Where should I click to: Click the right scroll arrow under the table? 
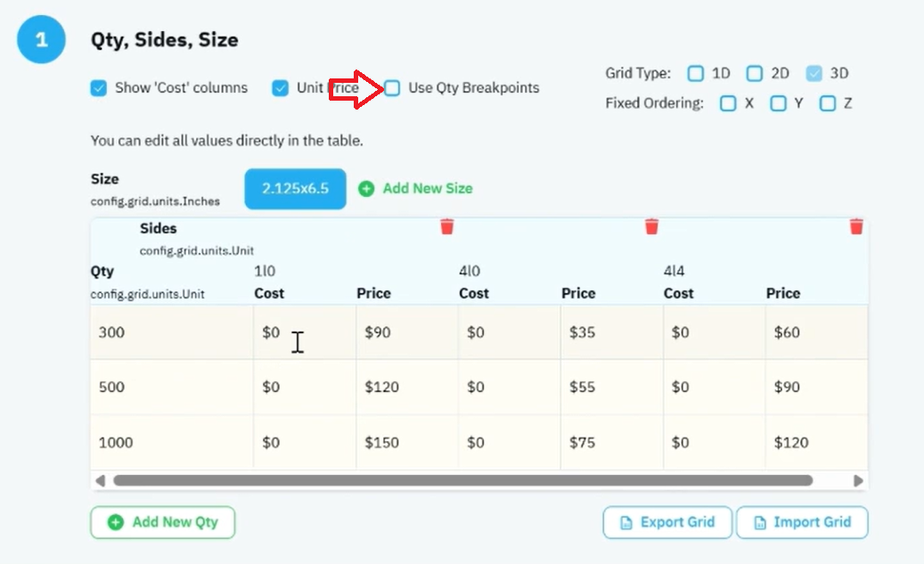point(858,481)
